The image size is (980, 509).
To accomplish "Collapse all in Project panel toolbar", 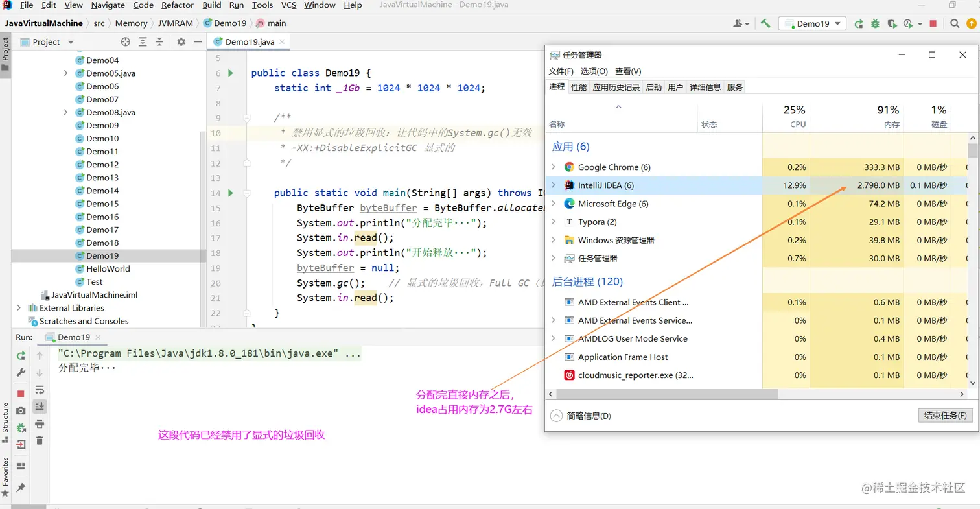I will 159,41.
